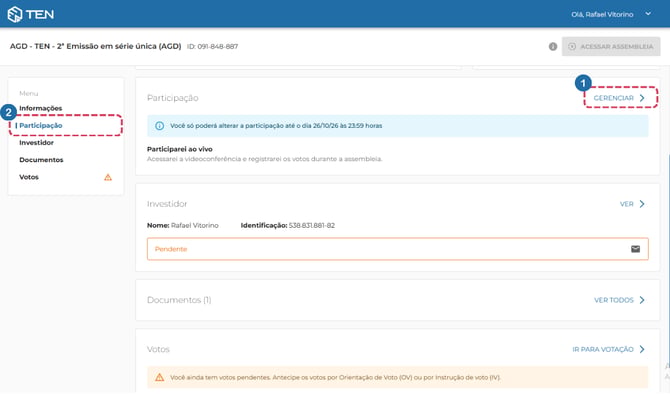Go to Investidor in the side menu
Image resolution: width=670 pixels, height=394 pixels.
[36, 142]
